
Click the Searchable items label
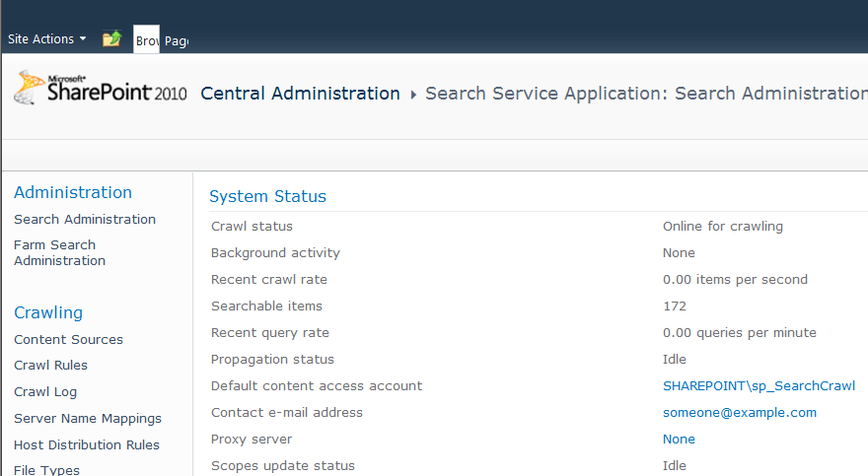coord(267,306)
